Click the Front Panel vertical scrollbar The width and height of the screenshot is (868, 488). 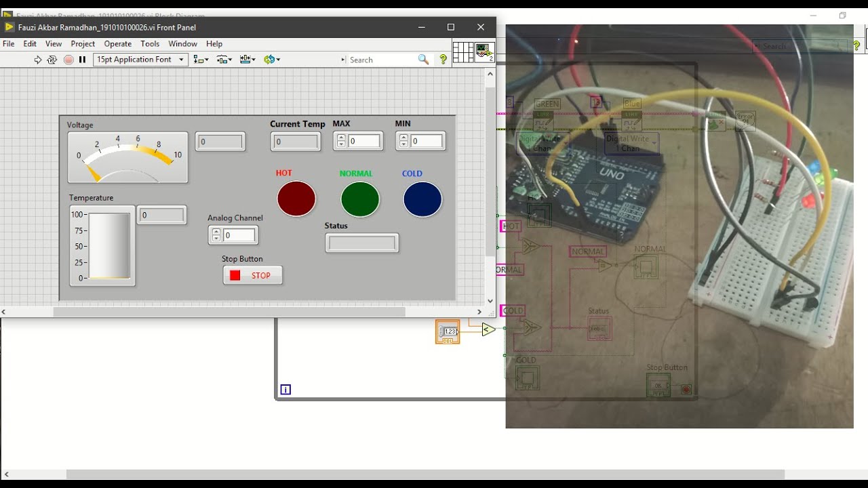click(490, 172)
